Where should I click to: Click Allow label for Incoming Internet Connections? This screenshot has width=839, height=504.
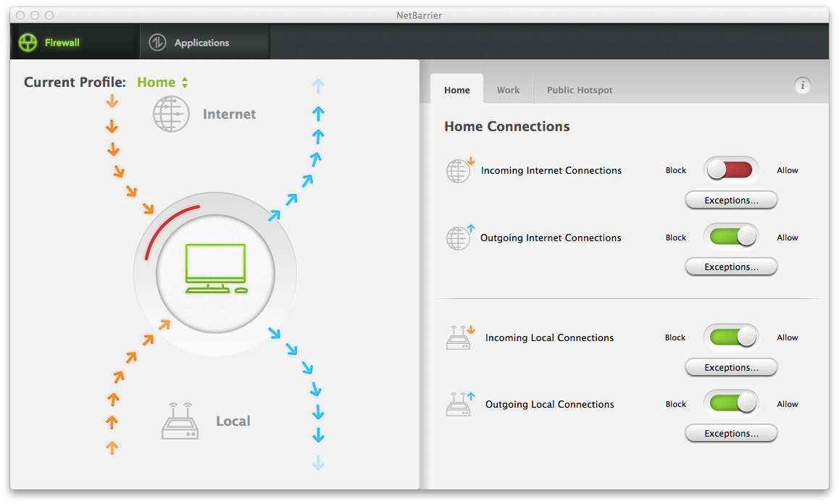point(787,170)
